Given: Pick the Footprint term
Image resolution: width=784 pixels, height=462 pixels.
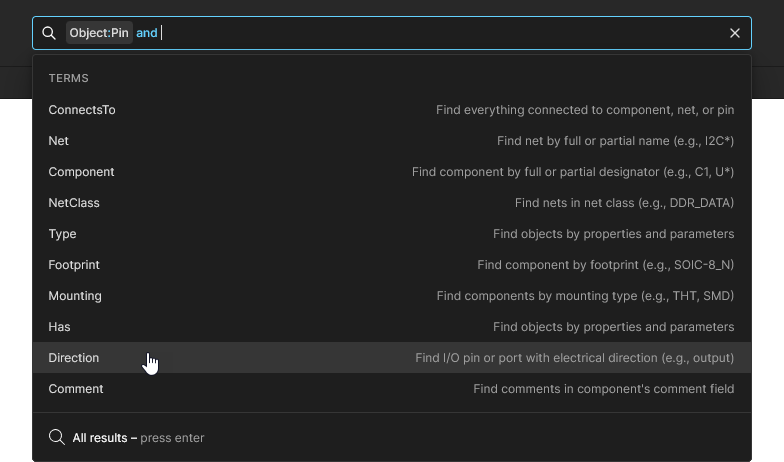Looking at the screenshot, I should (392, 265).
